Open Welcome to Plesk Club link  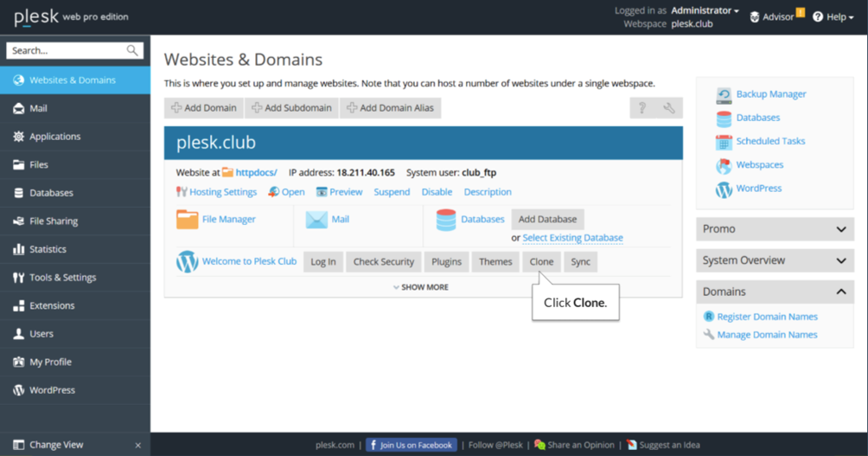[249, 261]
